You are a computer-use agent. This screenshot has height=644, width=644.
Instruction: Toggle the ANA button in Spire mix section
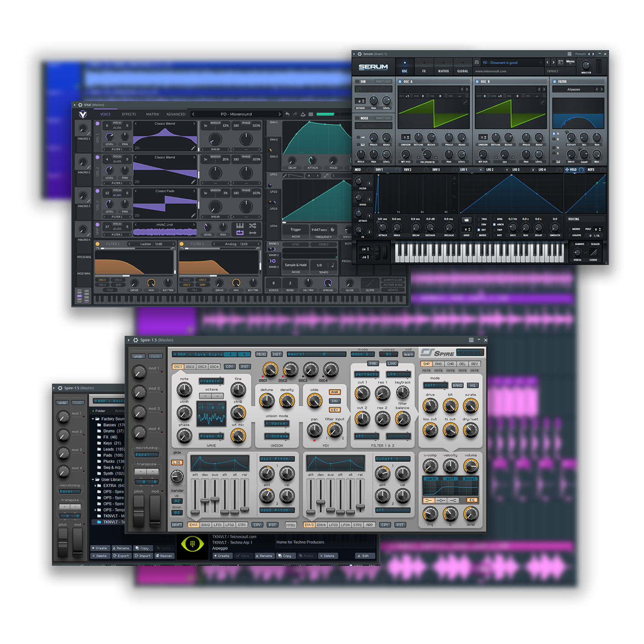coord(334,392)
